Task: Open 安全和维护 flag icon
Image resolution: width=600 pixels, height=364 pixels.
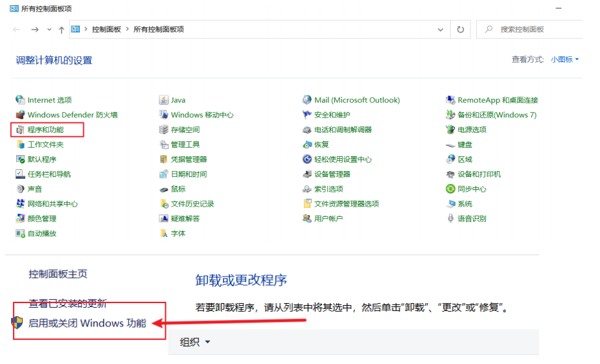Action: [x=307, y=115]
